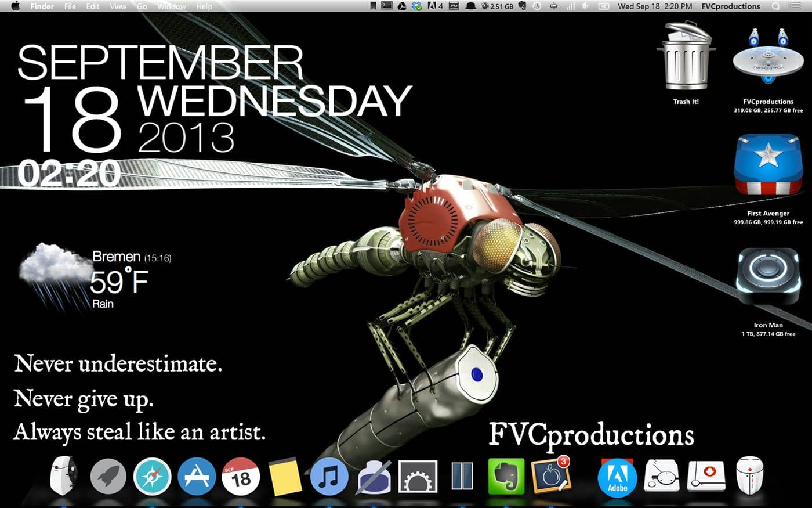The width and height of the screenshot is (812, 508).
Task: Open Google Drive menu bar icon
Action: (401, 6)
